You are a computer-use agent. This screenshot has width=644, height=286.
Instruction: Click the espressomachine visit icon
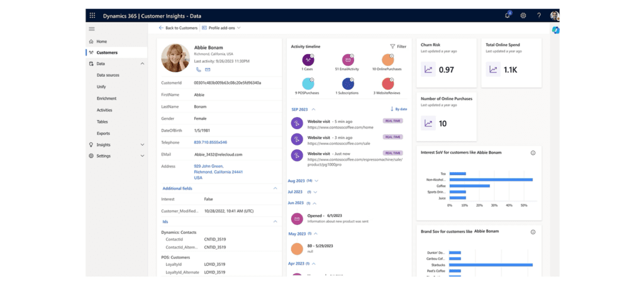click(x=297, y=155)
